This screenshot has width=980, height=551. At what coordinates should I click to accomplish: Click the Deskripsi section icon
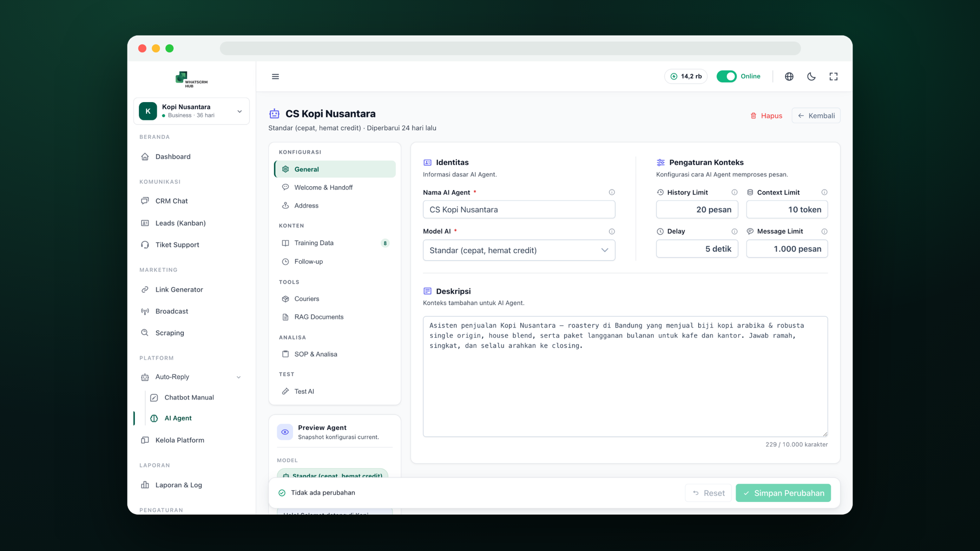[427, 291]
